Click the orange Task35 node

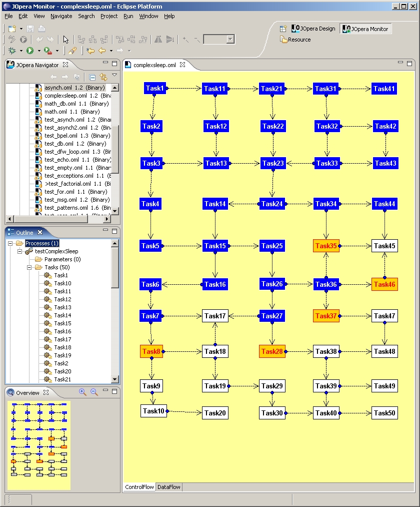click(x=326, y=246)
